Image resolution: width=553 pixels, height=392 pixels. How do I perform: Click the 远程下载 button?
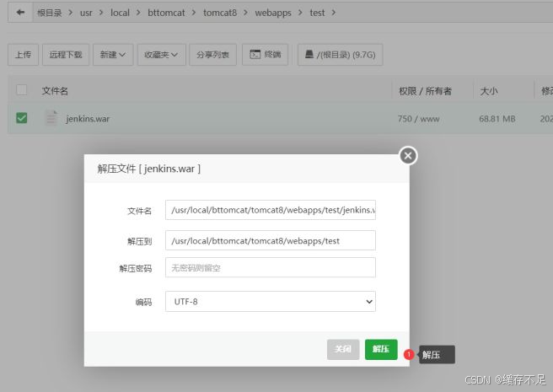pyautogui.click(x=66, y=55)
